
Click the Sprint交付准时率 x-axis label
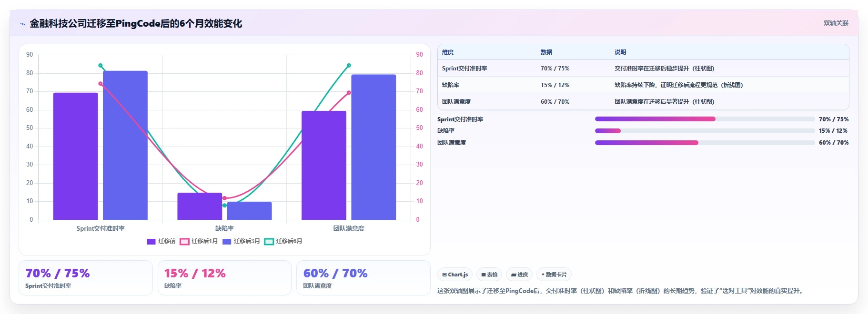[x=101, y=229]
